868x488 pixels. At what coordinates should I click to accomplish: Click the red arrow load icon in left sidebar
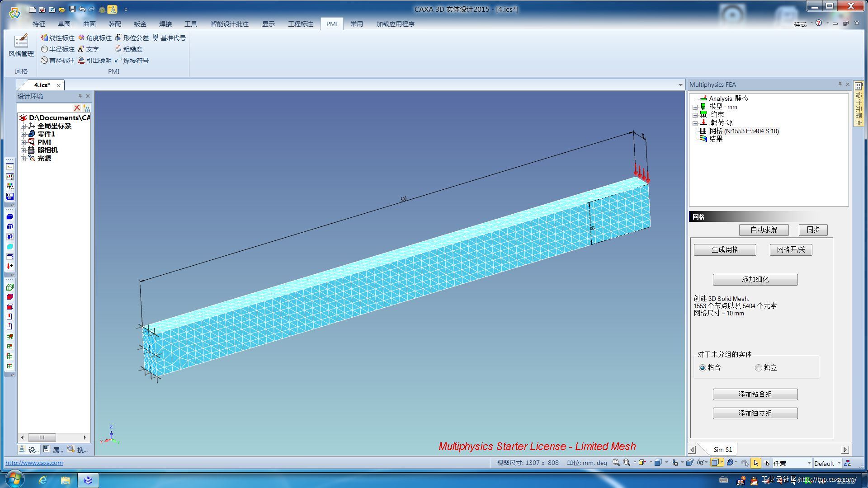pos(10,266)
